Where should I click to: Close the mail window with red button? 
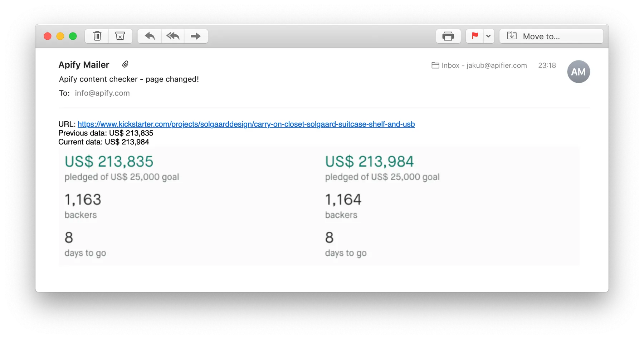[48, 36]
